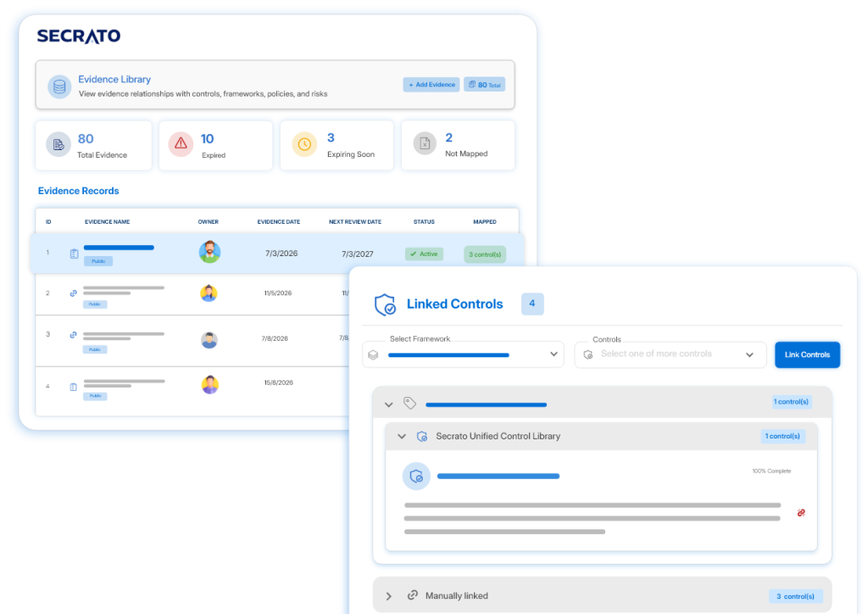
Task: Collapse the Secrato Unified Control Library section
Action: point(401,436)
